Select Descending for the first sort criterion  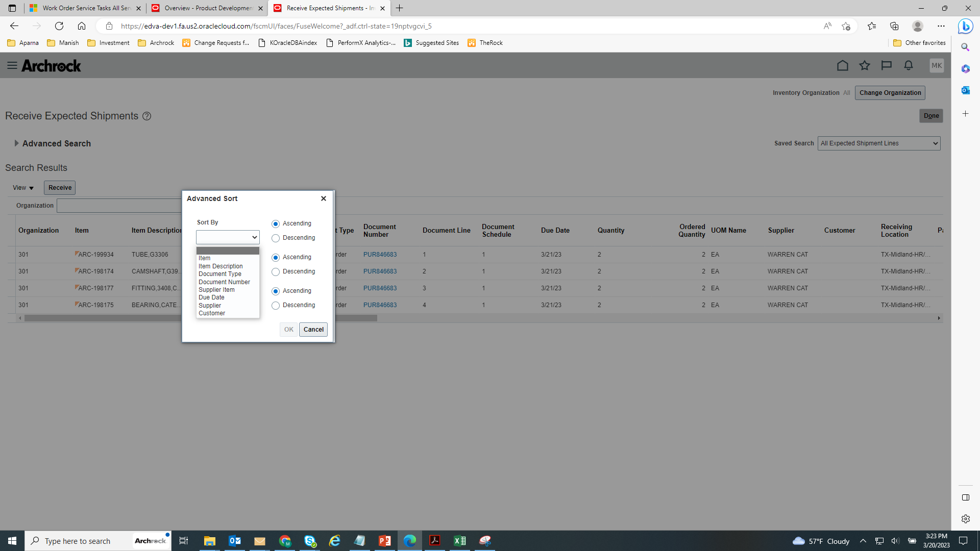pyautogui.click(x=276, y=238)
